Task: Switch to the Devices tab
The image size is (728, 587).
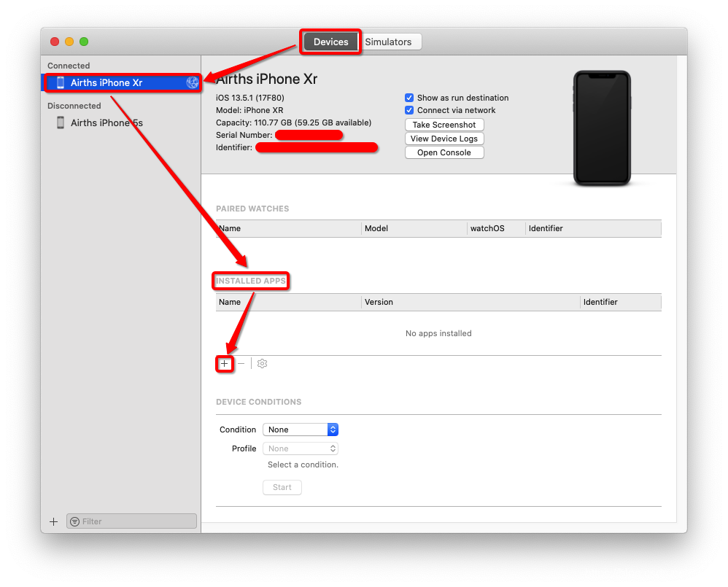Action: 330,42
